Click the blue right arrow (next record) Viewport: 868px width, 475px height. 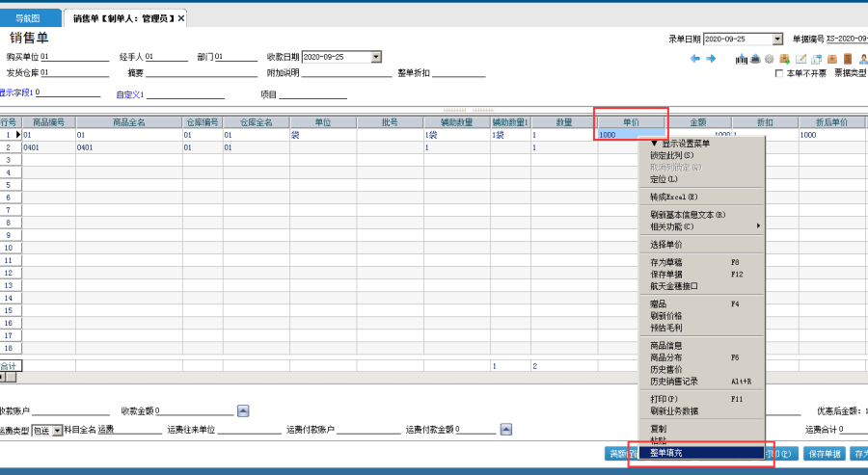pos(711,59)
